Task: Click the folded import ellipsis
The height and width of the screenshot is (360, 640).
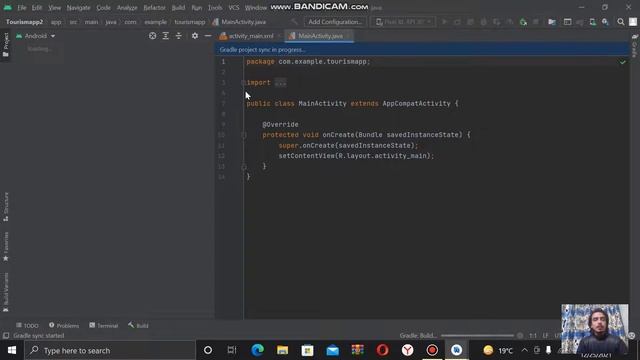Action: (x=280, y=83)
